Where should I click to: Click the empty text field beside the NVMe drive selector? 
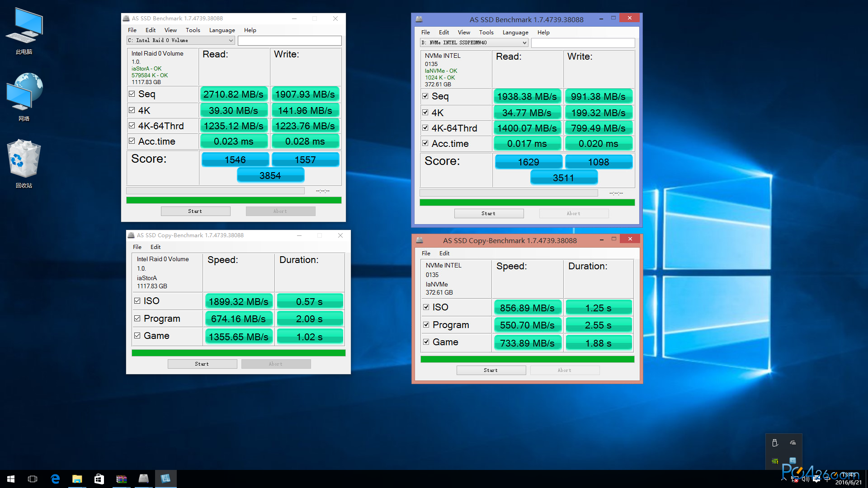583,43
